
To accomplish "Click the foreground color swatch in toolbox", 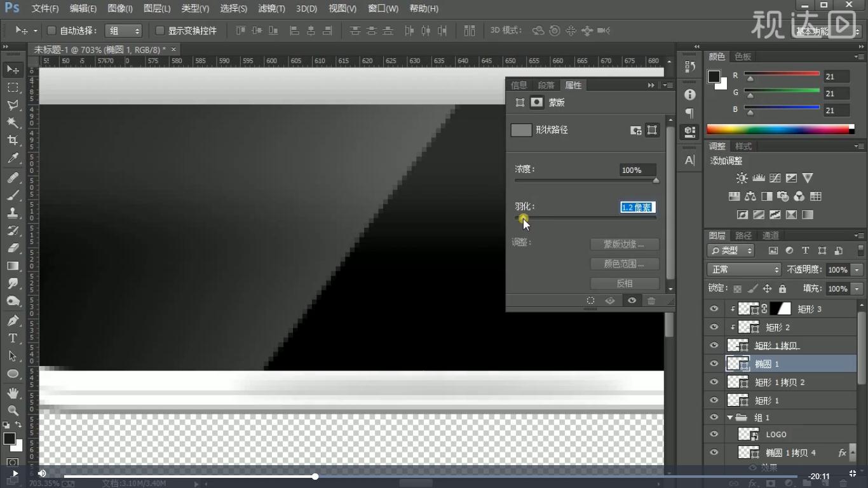I will click(9, 438).
